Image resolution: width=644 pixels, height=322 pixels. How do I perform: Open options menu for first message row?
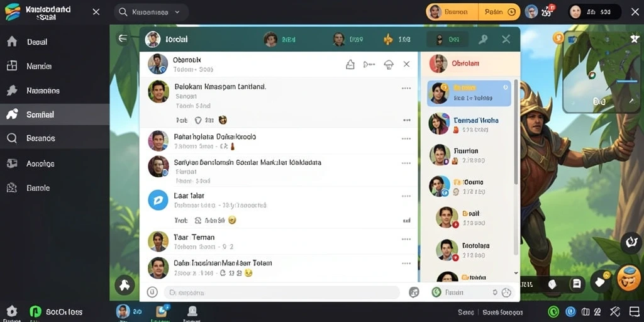click(406, 88)
